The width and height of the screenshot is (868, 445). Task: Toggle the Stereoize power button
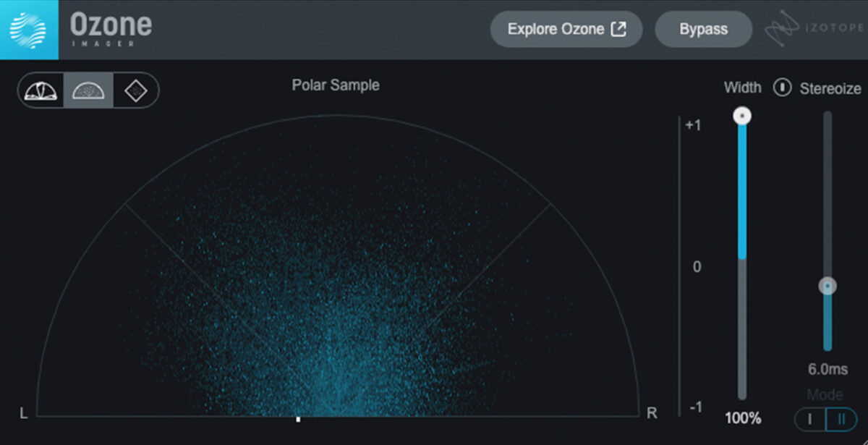(x=783, y=88)
